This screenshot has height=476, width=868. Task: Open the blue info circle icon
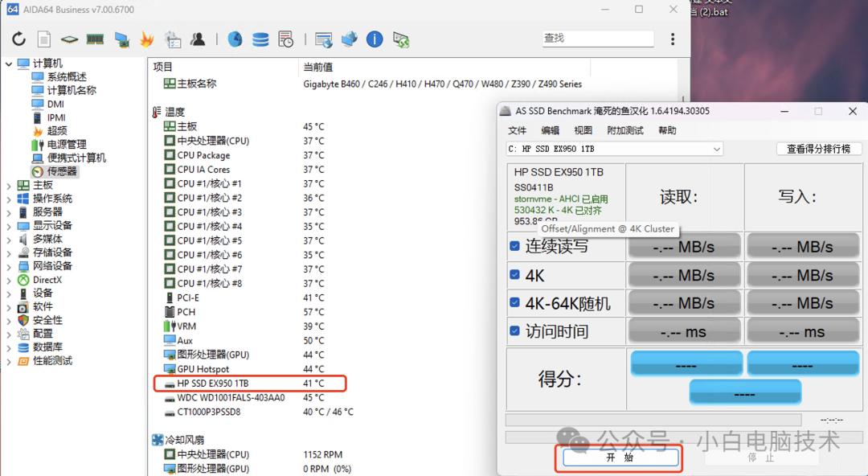tap(375, 39)
